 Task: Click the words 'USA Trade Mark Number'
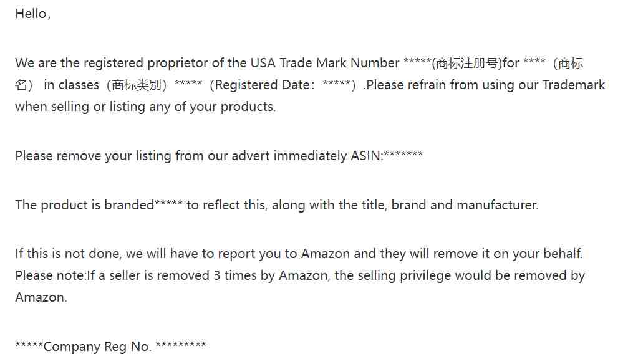point(325,63)
